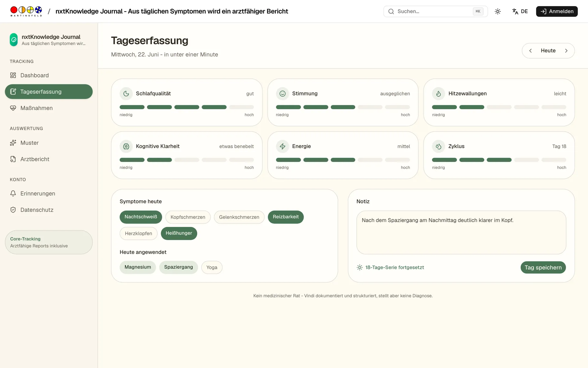Screen dimensions: 588x368
Task: Click the ⌘K shortcut badge
Action: (478, 11)
